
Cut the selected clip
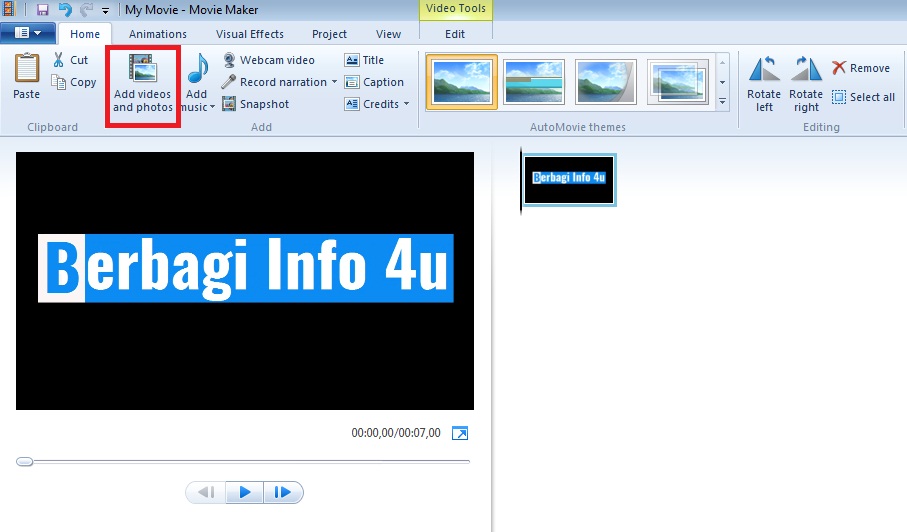point(70,60)
